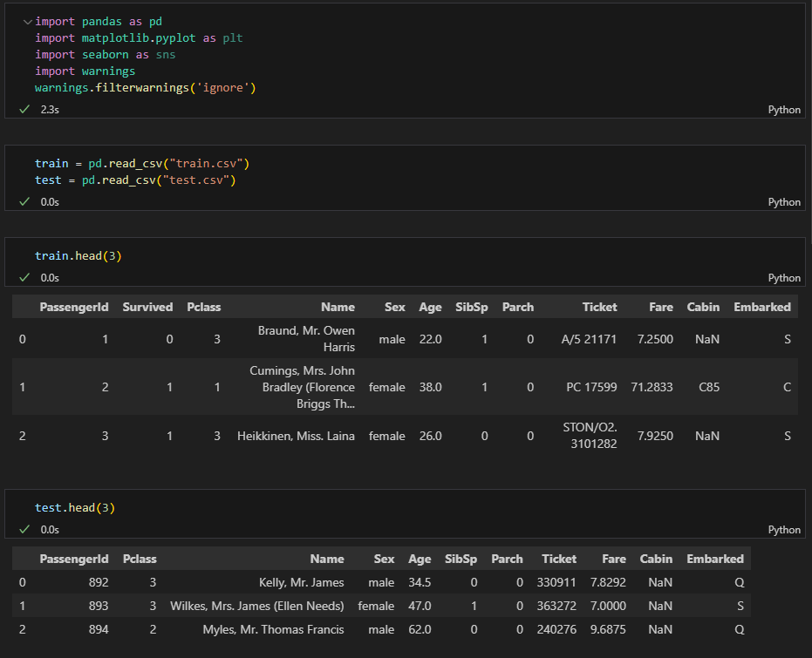The width and height of the screenshot is (812, 658).
Task: Select the 'Kelly, Mr. James' name cell
Action: pos(302,582)
